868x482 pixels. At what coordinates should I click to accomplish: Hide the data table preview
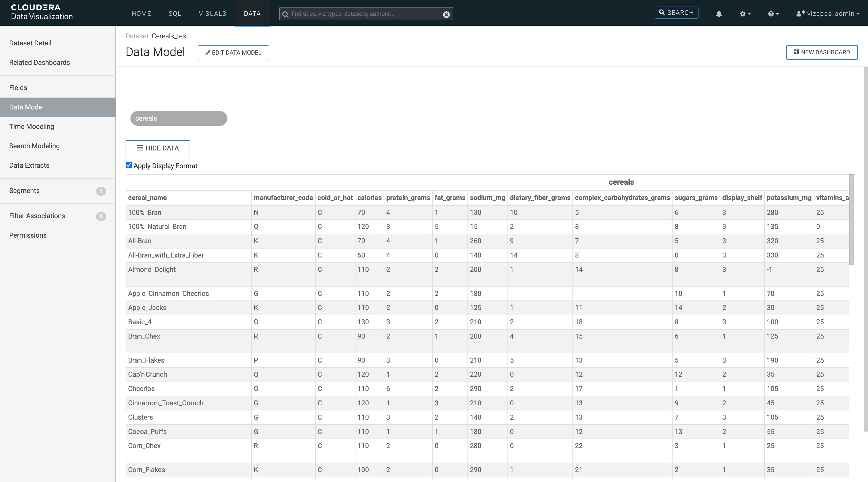tap(158, 148)
